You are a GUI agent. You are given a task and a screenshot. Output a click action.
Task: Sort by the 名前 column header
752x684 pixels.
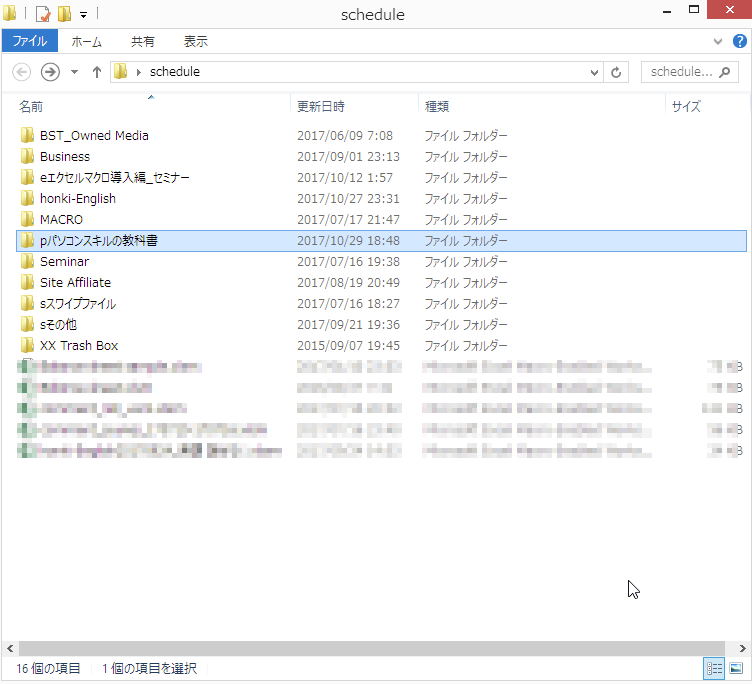153,106
